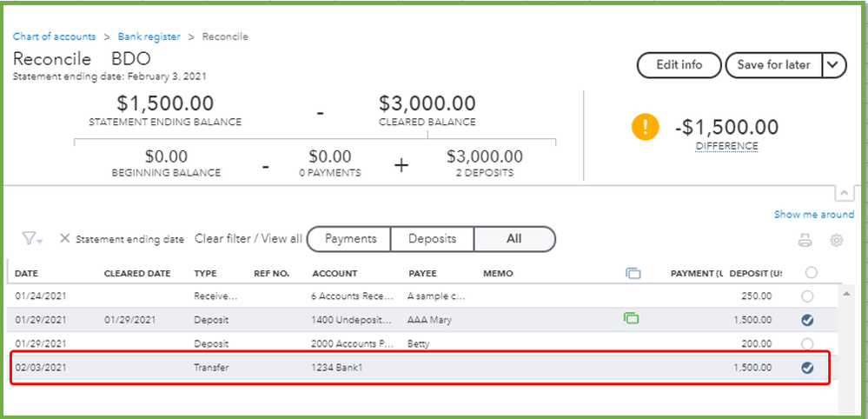
Task: Open the filter funnel icon
Action: coord(32,239)
